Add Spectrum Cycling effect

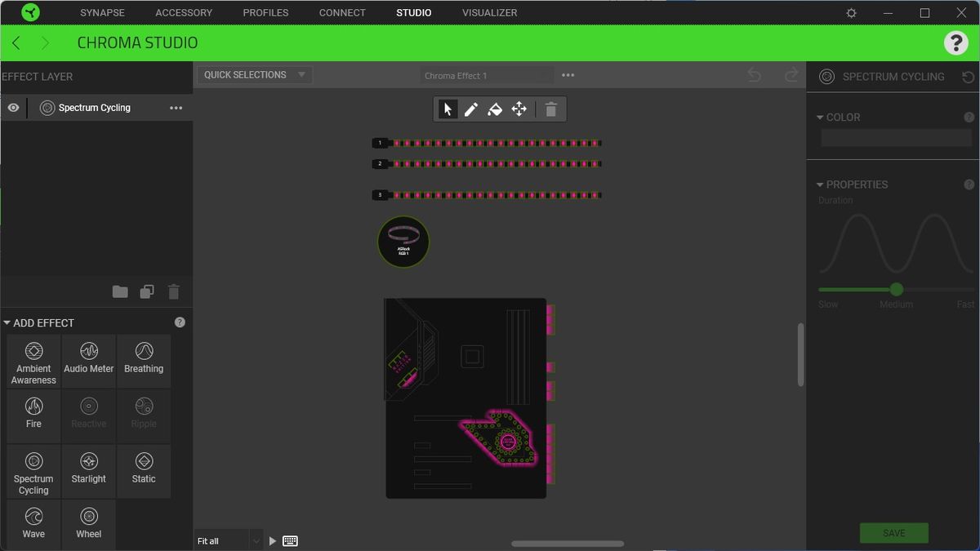(33, 472)
